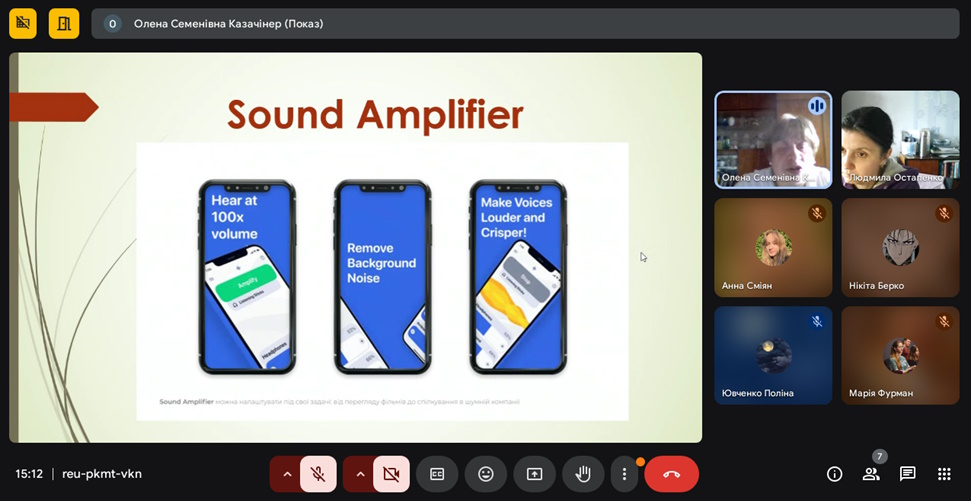Image resolution: width=971 pixels, height=501 pixels.
Task: Open camera options chevron
Action: click(x=360, y=474)
